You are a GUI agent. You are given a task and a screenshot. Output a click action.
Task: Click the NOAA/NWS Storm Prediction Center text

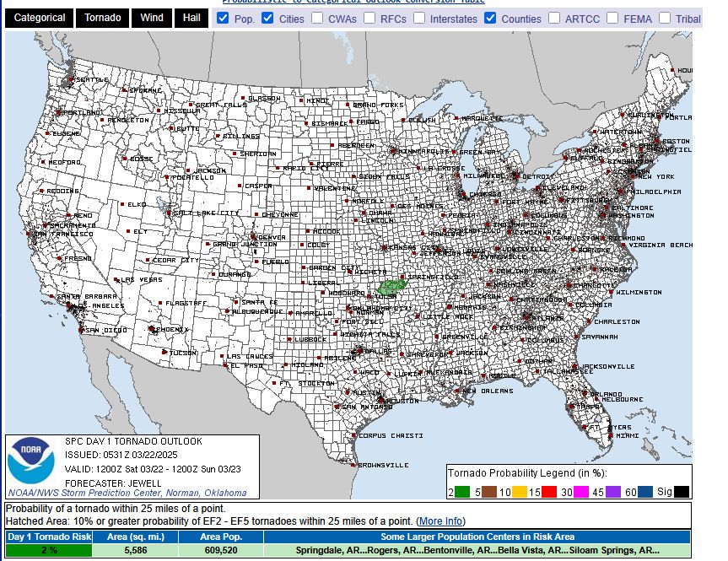[x=127, y=493]
